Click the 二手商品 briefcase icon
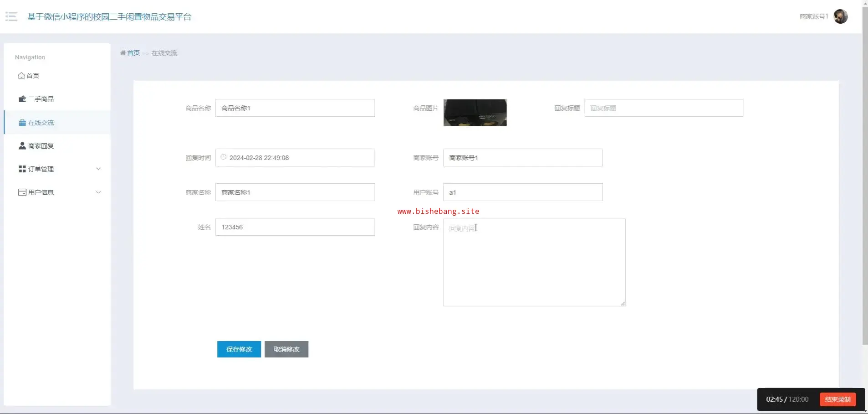The height and width of the screenshot is (414, 868). click(x=22, y=99)
